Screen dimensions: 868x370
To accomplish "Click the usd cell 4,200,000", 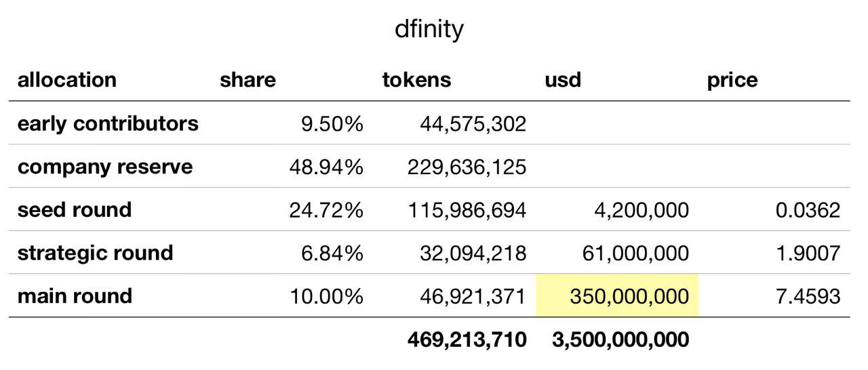I will [x=642, y=211].
